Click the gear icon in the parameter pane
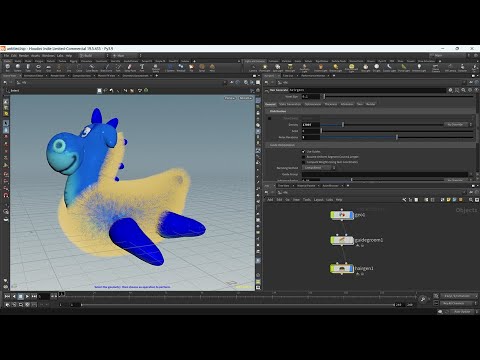 [451, 90]
